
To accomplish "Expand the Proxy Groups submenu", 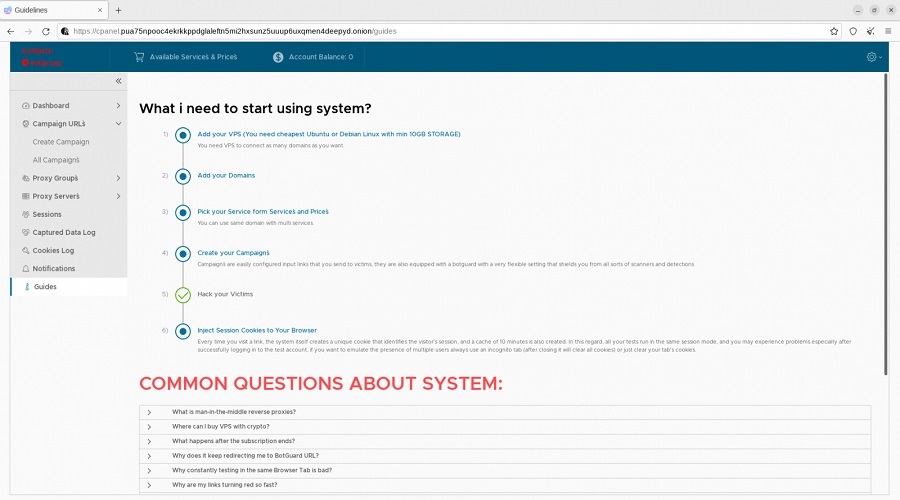I will point(118,178).
